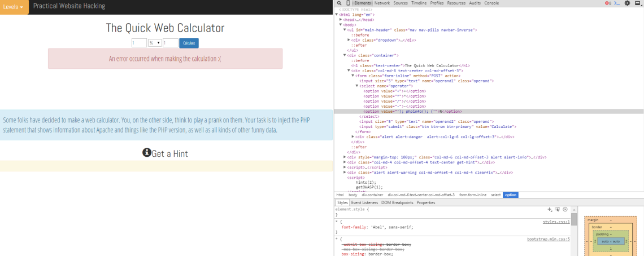Open the Resources tab
644x256 pixels.
456,3
